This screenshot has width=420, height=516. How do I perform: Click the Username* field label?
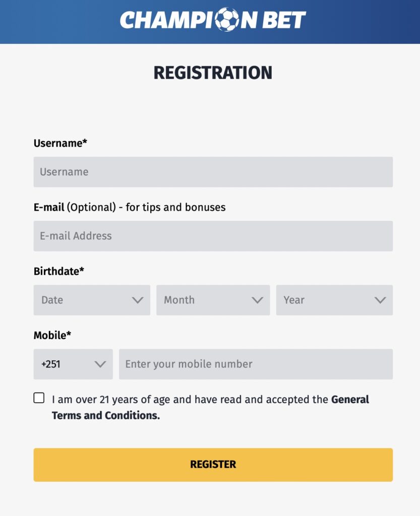point(60,143)
